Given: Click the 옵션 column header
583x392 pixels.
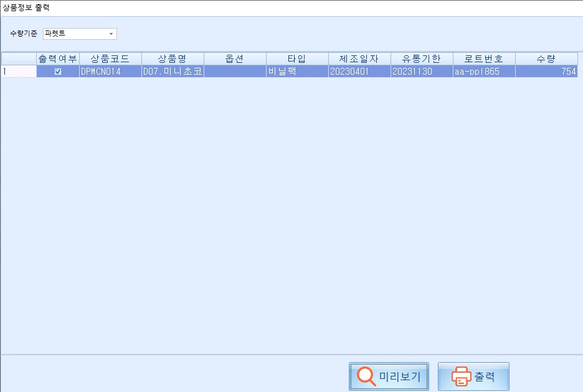Looking at the screenshot, I should (235, 58).
